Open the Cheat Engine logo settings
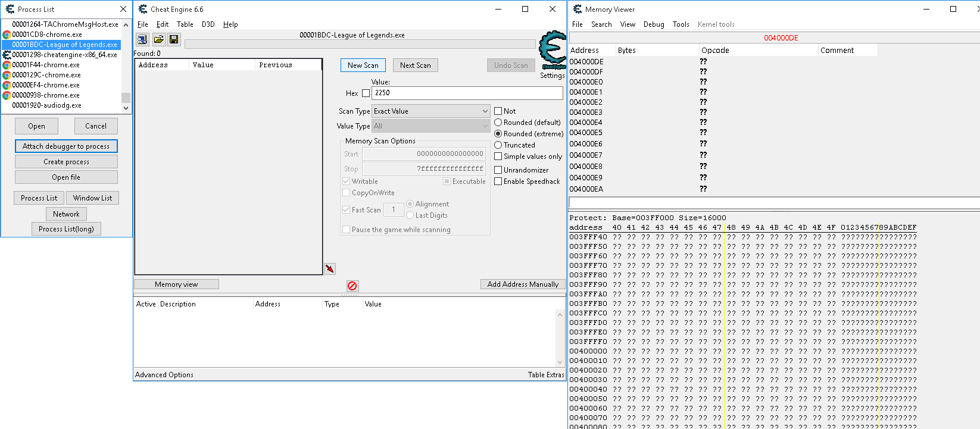This screenshot has height=429, width=980. [x=553, y=50]
